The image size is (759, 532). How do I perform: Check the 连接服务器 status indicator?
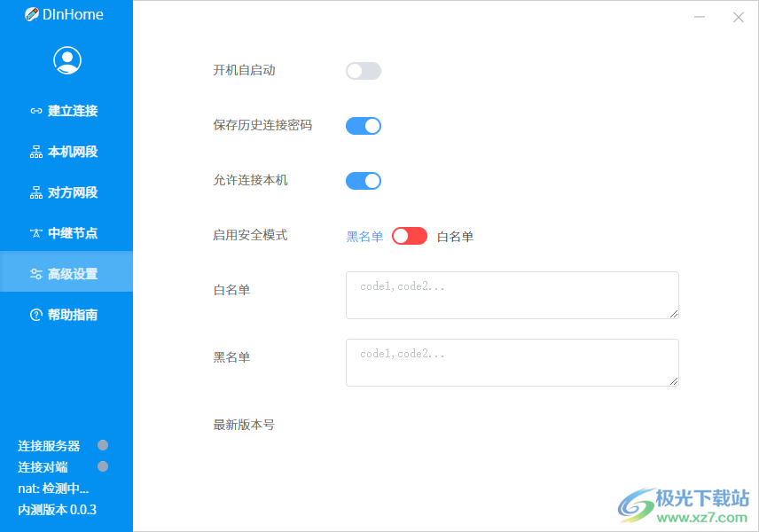[x=102, y=445]
